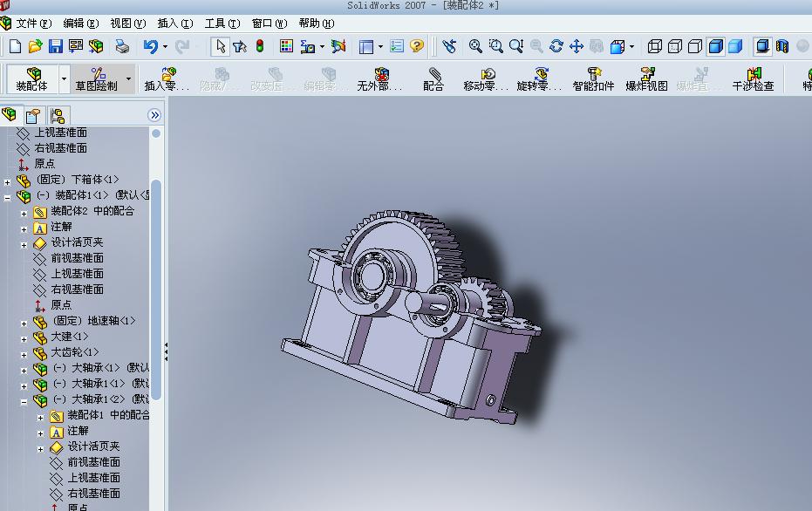Expand the 装配体2 中的配合 folder
The height and width of the screenshot is (511, 812).
[x=24, y=214]
